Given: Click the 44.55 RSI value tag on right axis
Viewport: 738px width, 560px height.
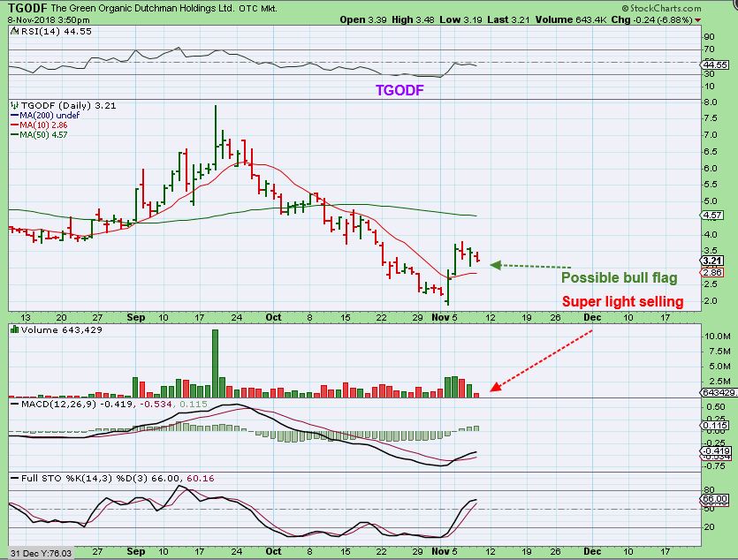Looking at the screenshot, I should click(715, 64).
